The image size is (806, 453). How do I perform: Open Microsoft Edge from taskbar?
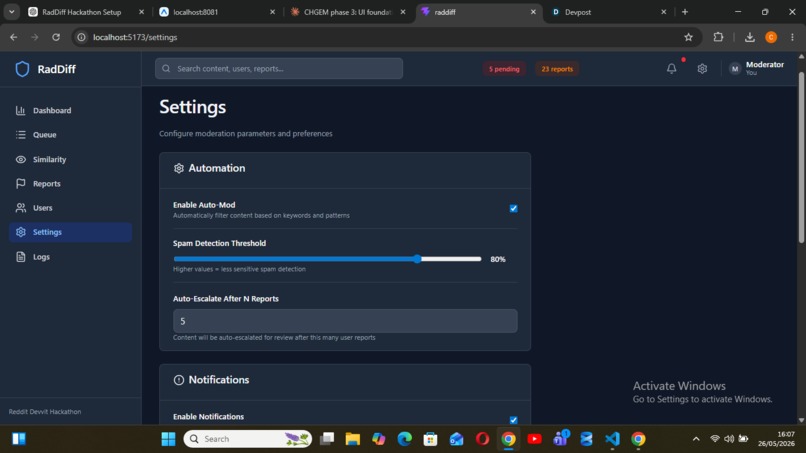[405, 439]
